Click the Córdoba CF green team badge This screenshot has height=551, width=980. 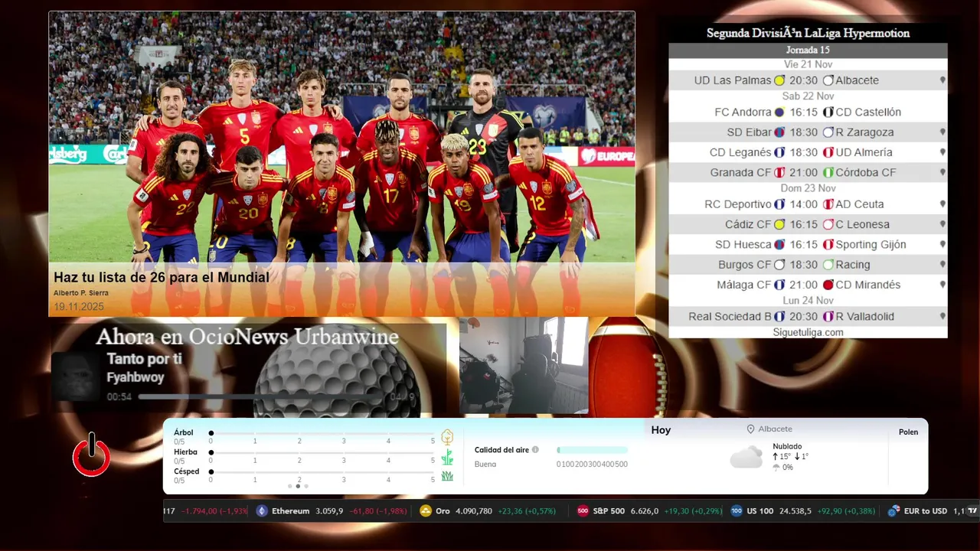[828, 173]
